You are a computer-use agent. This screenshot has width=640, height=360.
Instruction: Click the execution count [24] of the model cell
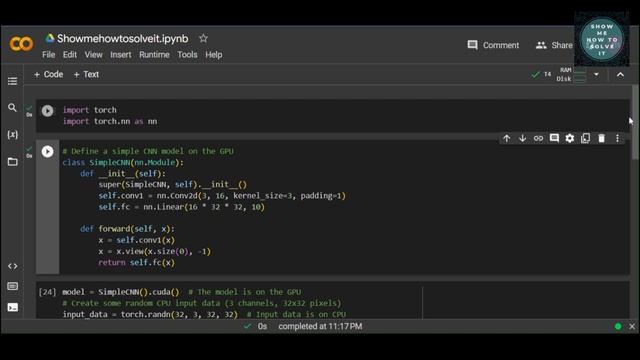(47, 292)
